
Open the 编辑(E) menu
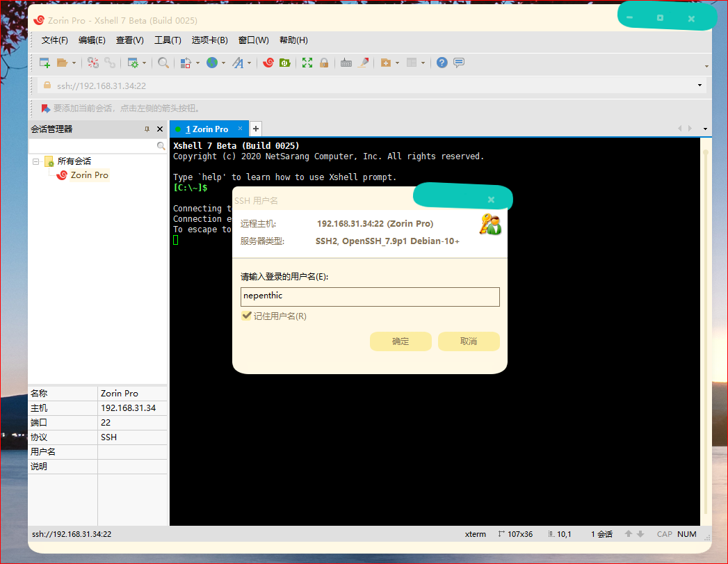point(92,40)
